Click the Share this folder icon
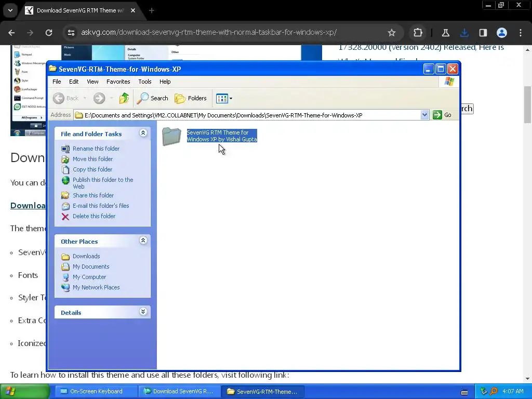 (65, 195)
